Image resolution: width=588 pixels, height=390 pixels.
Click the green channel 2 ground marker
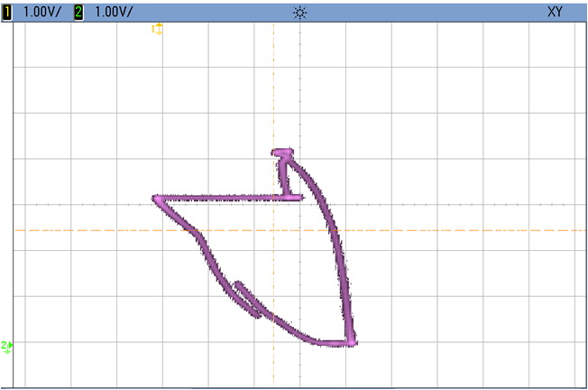tap(6, 347)
